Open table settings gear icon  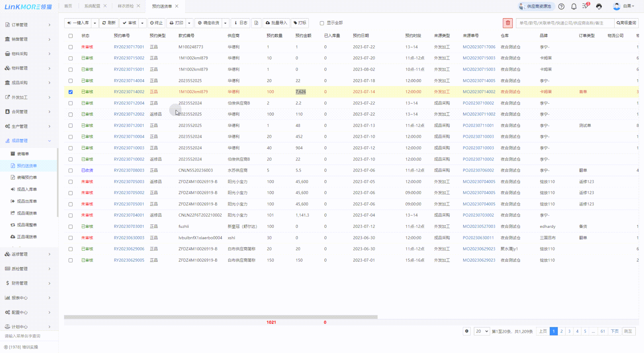tap(467, 331)
